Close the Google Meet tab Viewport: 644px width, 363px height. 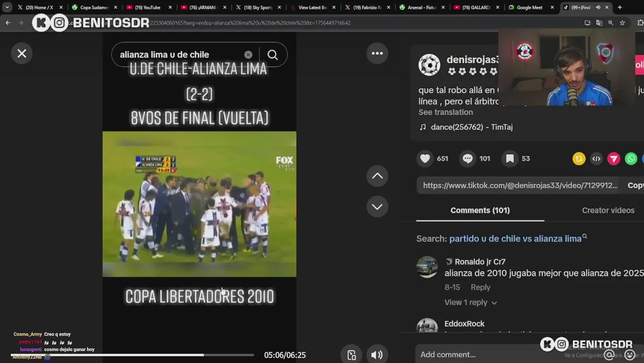coord(552,8)
